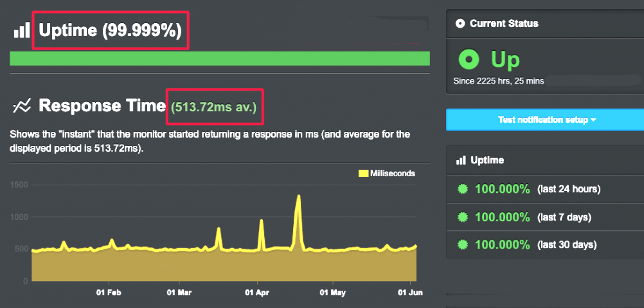Viewport: 644px width, 308px height.
Task: Click the dropdown caret on Test notification setup
Action: (593, 120)
